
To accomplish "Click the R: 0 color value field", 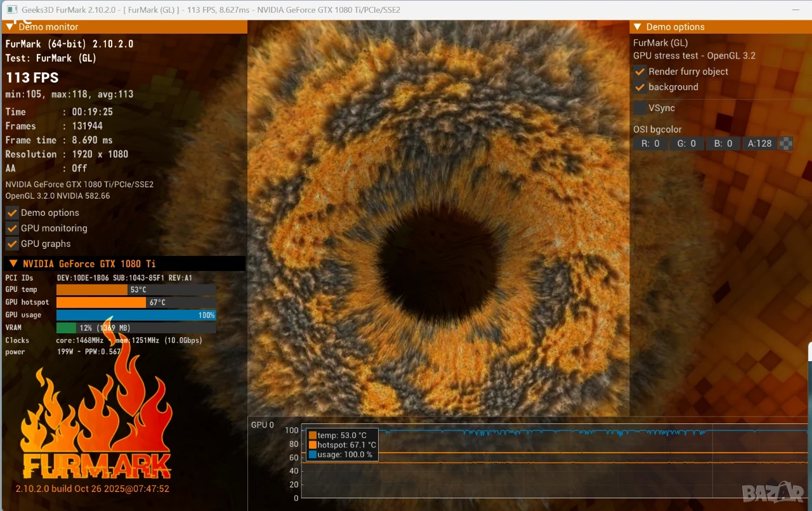I will coord(650,143).
